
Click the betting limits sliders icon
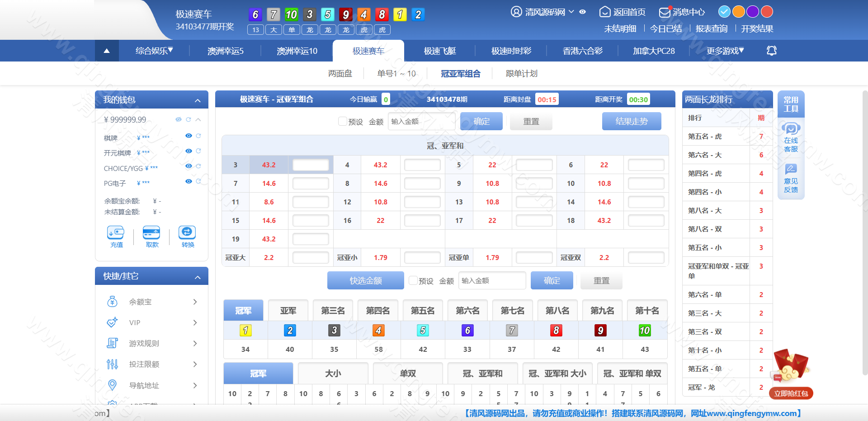click(x=112, y=364)
